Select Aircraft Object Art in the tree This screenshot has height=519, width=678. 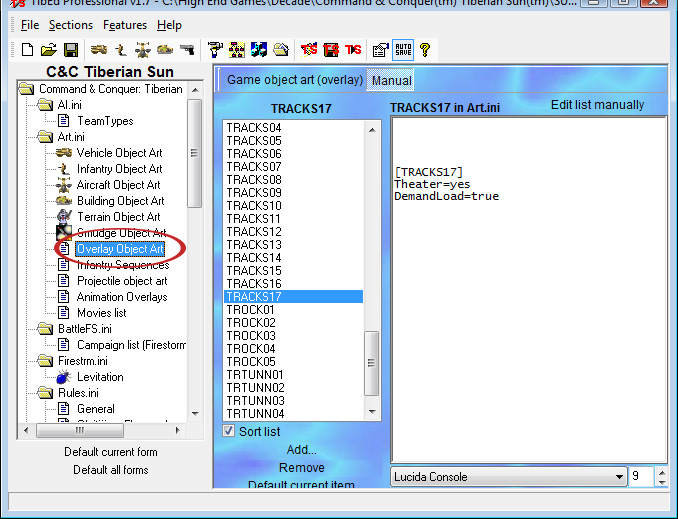[118, 185]
